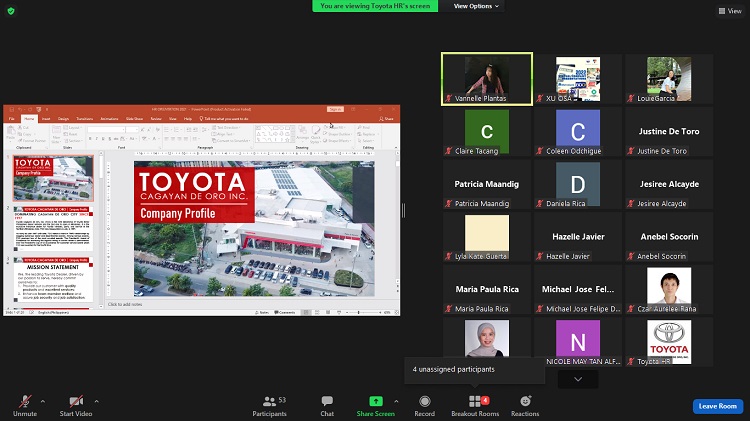Start slide show from PowerPoint status bar
This screenshot has width=750, height=421.
point(339,312)
